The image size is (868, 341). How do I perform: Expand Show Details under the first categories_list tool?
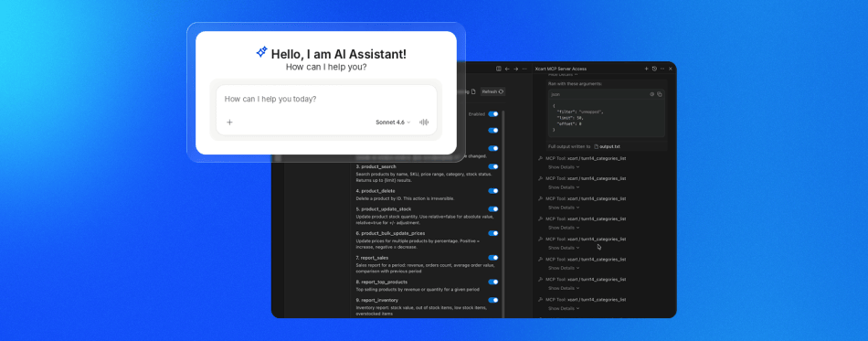pos(564,166)
